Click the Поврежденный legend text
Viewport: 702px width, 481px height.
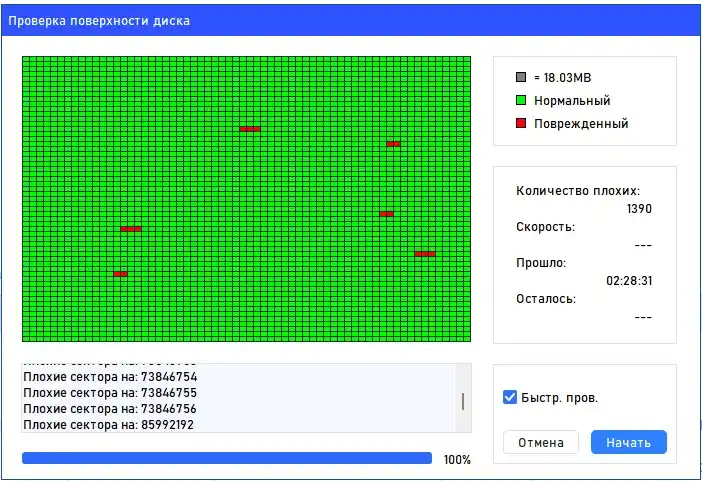click(581, 124)
